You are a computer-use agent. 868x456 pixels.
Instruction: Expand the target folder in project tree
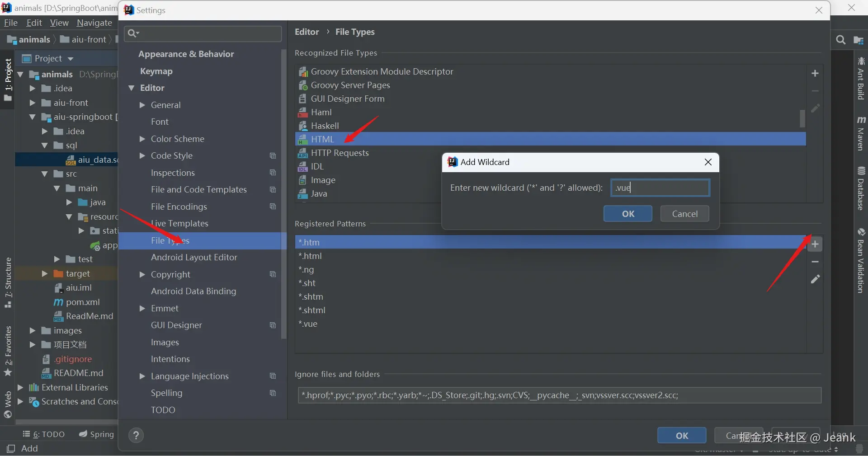(44, 273)
